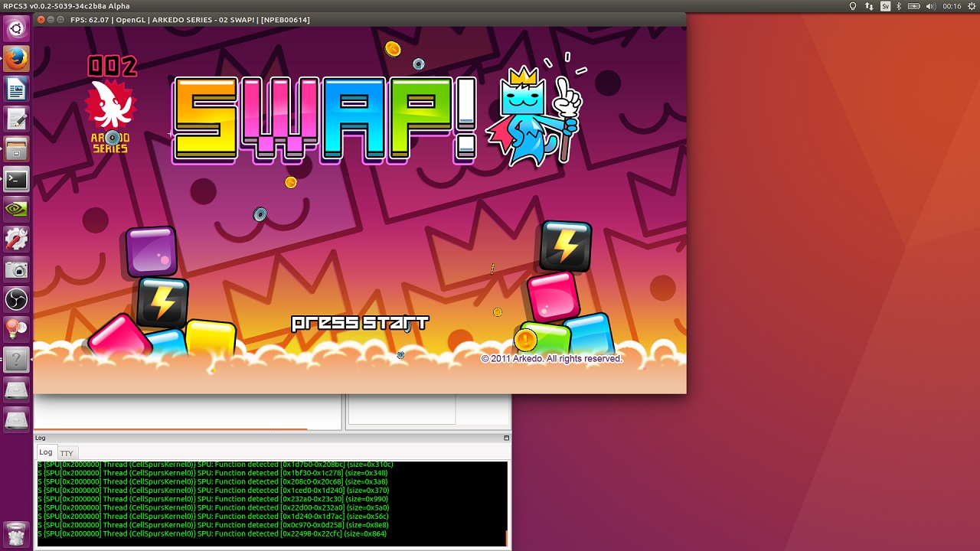Click the RPCS3 question-mark dock icon
The width and height of the screenshot is (980, 551).
point(16,359)
